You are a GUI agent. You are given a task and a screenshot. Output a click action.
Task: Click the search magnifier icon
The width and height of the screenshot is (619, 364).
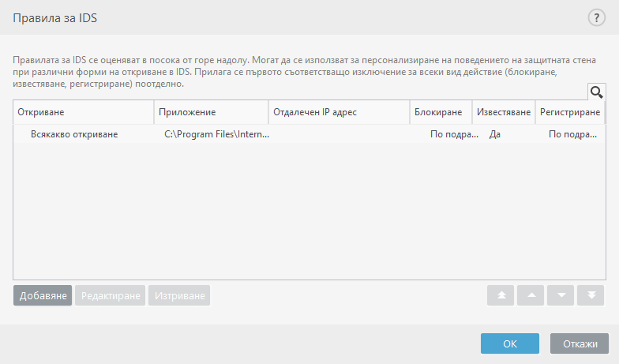[x=597, y=92]
